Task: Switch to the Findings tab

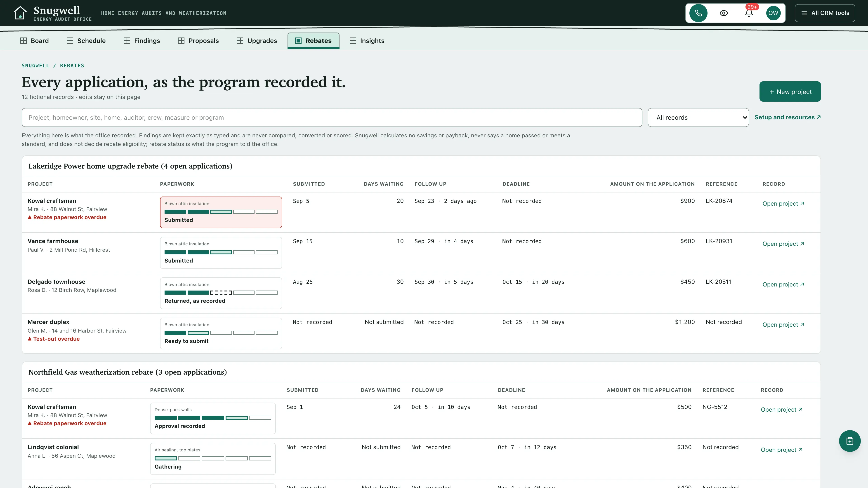Action: tap(142, 41)
